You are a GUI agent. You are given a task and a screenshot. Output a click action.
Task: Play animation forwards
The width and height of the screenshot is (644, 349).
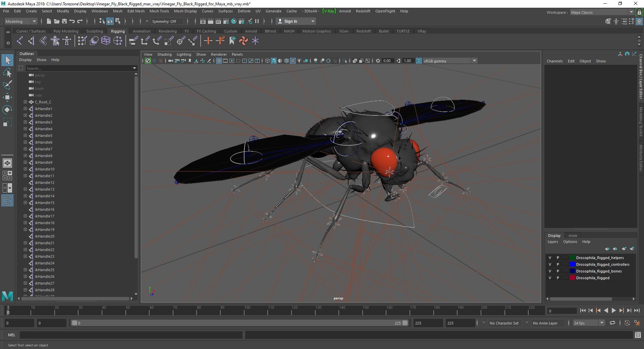pos(613,311)
